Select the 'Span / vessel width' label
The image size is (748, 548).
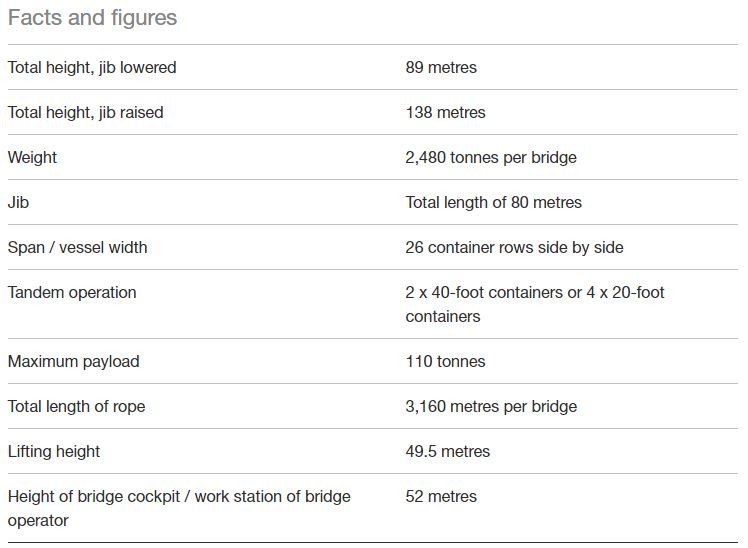78,248
